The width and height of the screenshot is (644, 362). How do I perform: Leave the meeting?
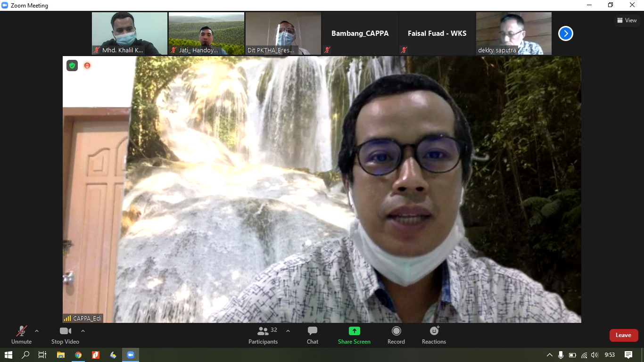click(x=623, y=335)
